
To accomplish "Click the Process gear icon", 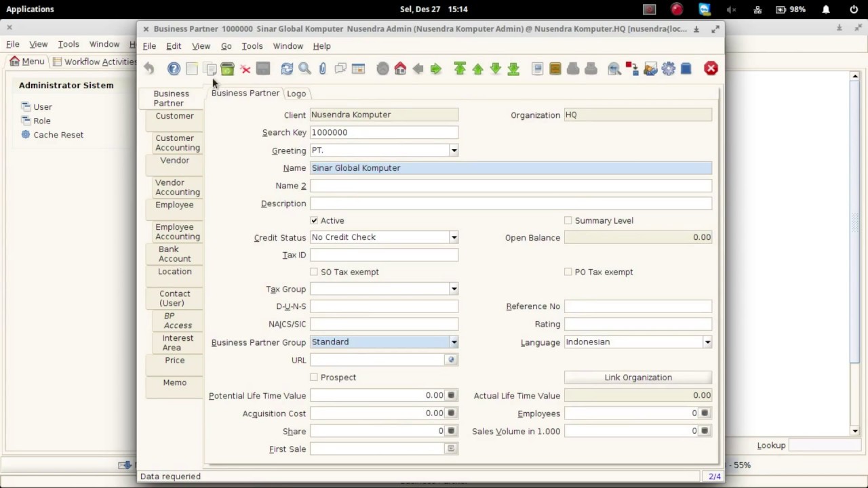I will coord(668,68).
